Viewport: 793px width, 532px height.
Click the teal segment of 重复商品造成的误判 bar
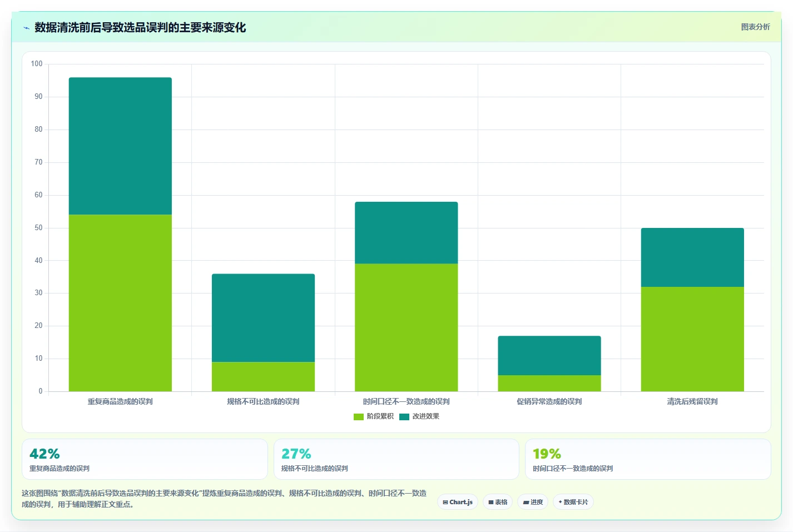(120, 146)
